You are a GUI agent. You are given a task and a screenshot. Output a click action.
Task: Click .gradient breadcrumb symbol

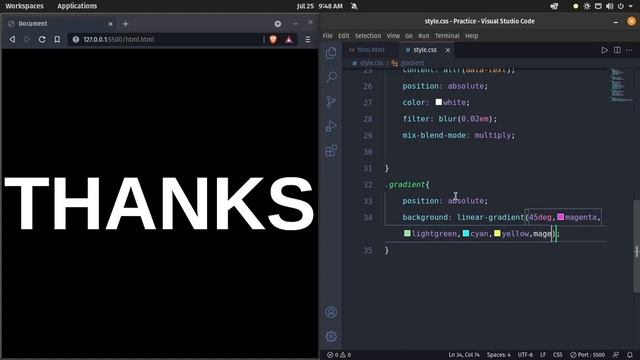tap(412, 63)
